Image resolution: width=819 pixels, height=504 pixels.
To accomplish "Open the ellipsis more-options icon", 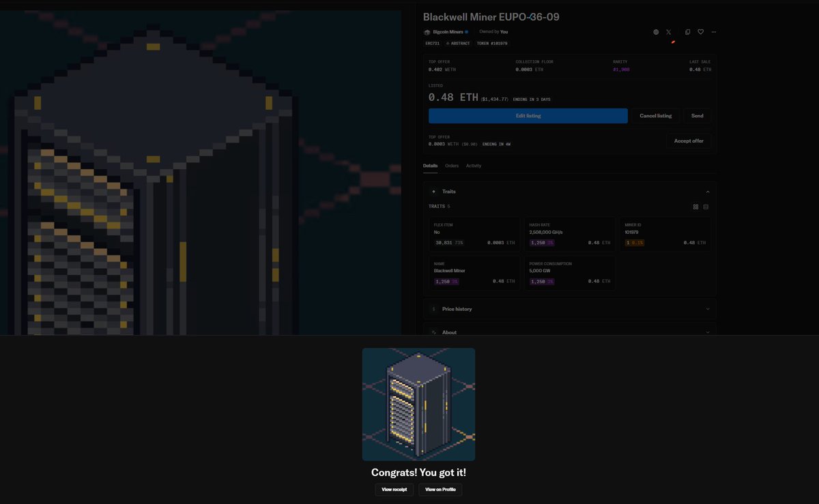I will point(714,31).
